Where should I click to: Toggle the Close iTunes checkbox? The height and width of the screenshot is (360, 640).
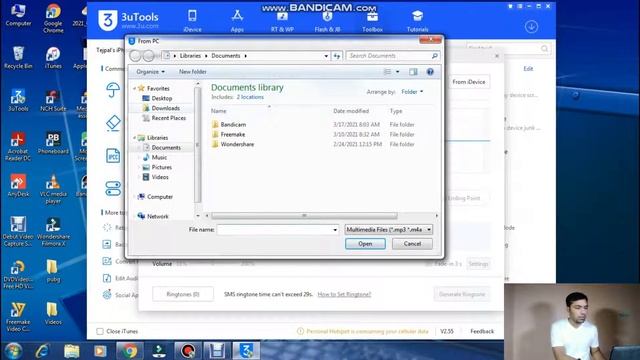(100, 331)
